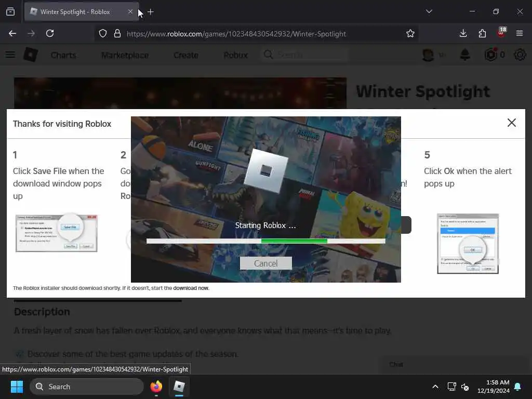
Task: Open the Firefox downloads panel
Action: tap(463, 33)
